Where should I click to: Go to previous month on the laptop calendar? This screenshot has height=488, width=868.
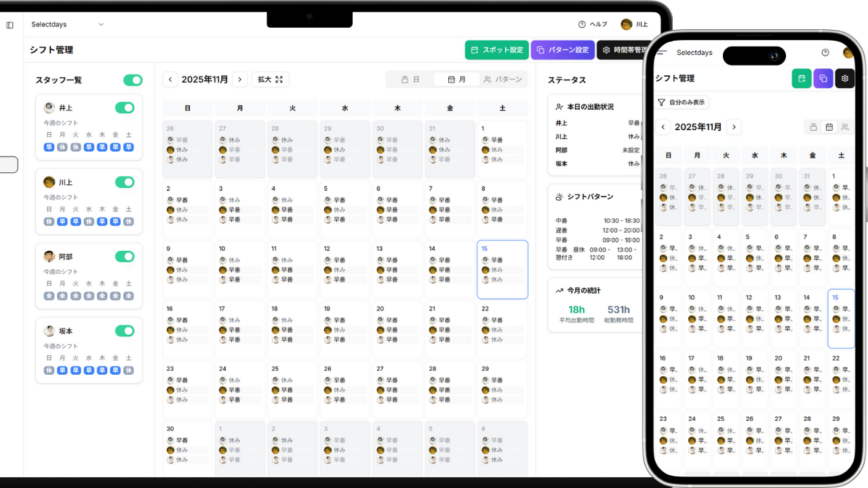(170, 79)
